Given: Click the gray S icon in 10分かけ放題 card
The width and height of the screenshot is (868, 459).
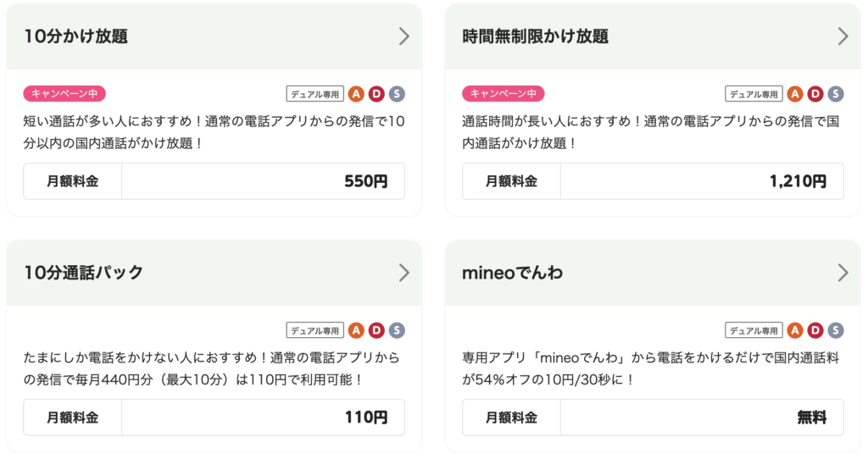Looking at the screenshot, I should [x=397, y=94].
